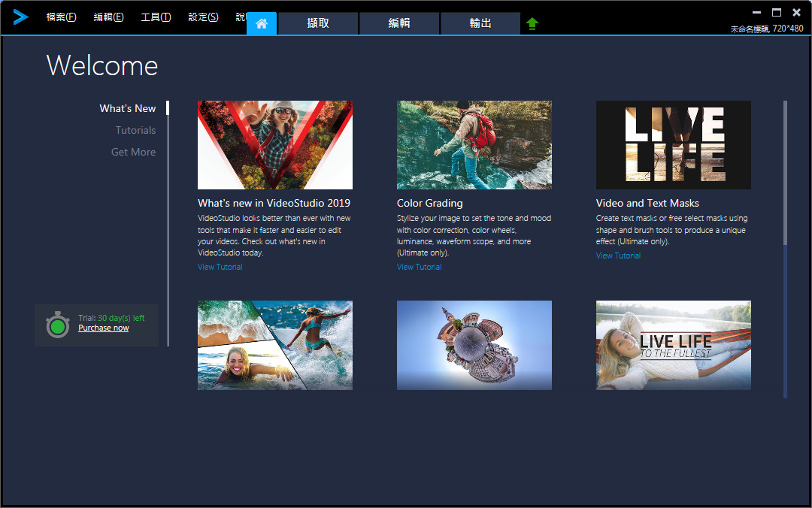The height and width of the screenshot is (508, 812).
Task: Click the VideoStudio logo icon
Action: [20, 17]
